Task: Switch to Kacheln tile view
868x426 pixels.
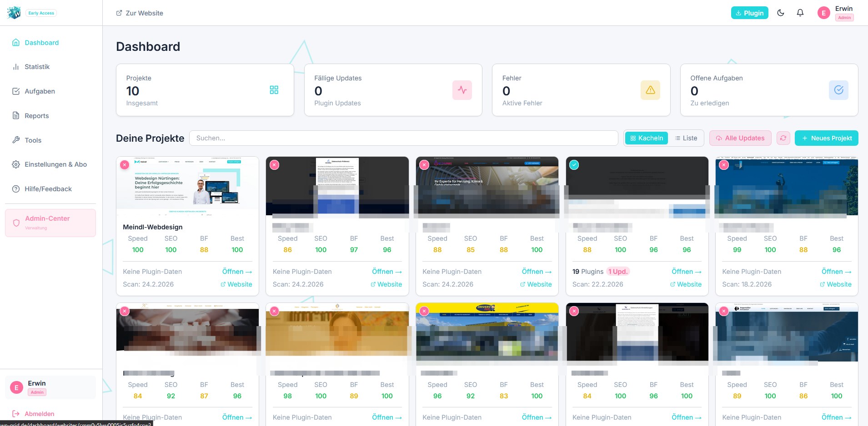Action: point(647,138)
